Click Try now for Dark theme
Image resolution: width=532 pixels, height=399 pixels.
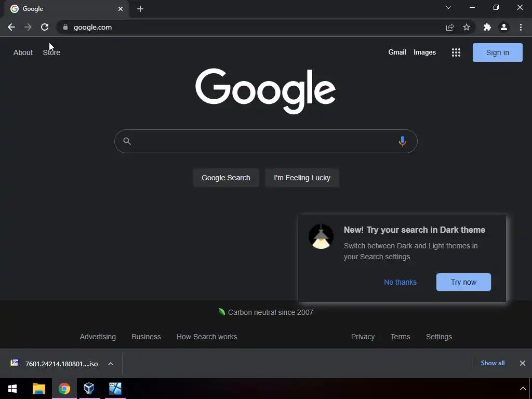tap(463, 282)
